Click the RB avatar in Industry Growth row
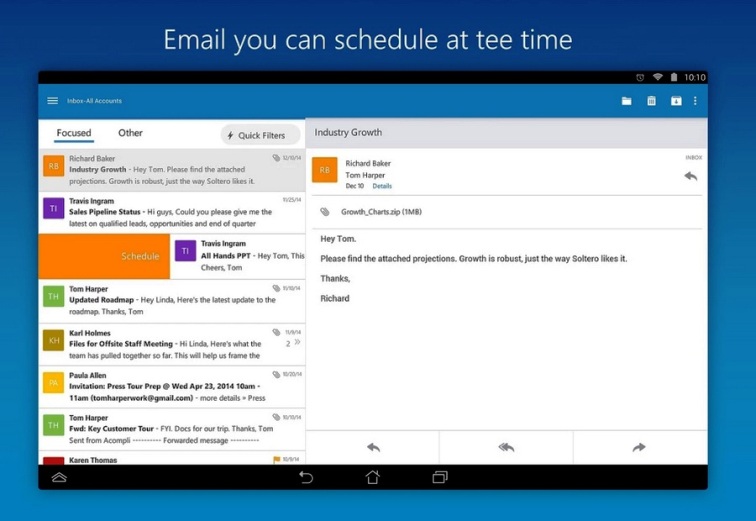The image size is (756, 521). click(54, 166)
